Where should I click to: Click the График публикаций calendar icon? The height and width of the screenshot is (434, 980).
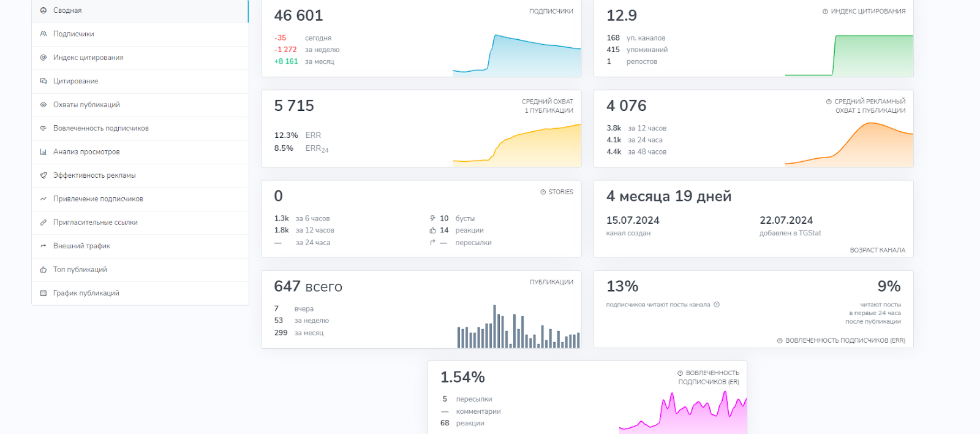(x=43, y=293)
